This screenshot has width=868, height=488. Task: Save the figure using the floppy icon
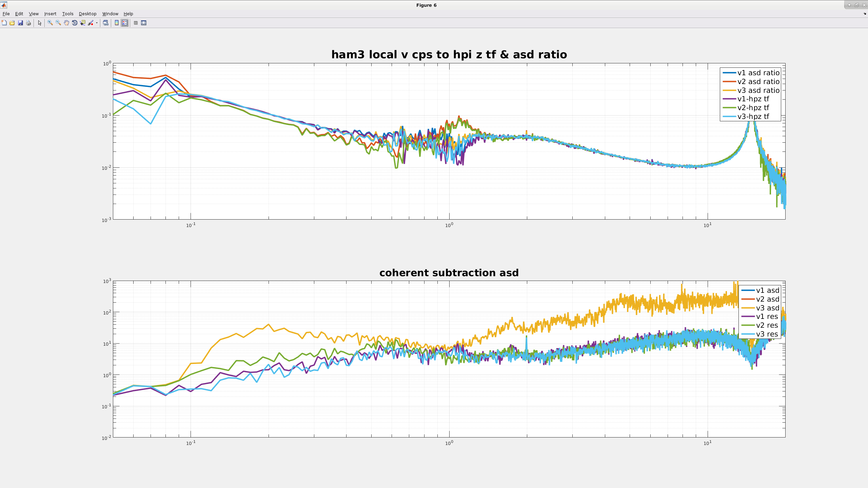click(20, 23)
